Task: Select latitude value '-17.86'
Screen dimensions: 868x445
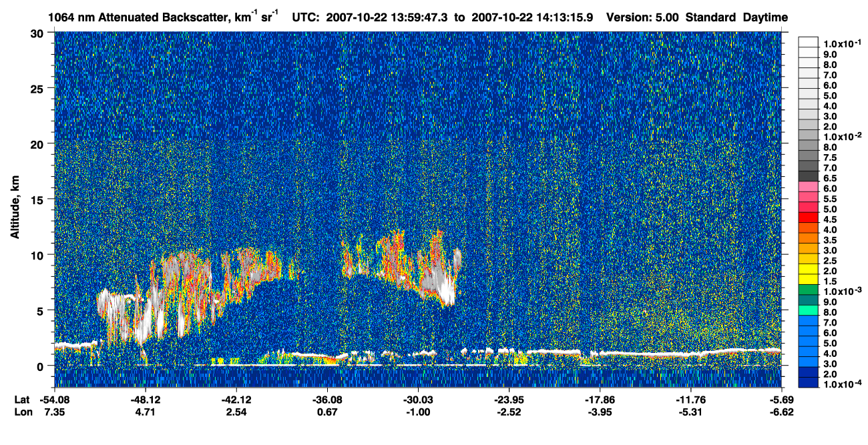Action: click(x=600, y=400)
